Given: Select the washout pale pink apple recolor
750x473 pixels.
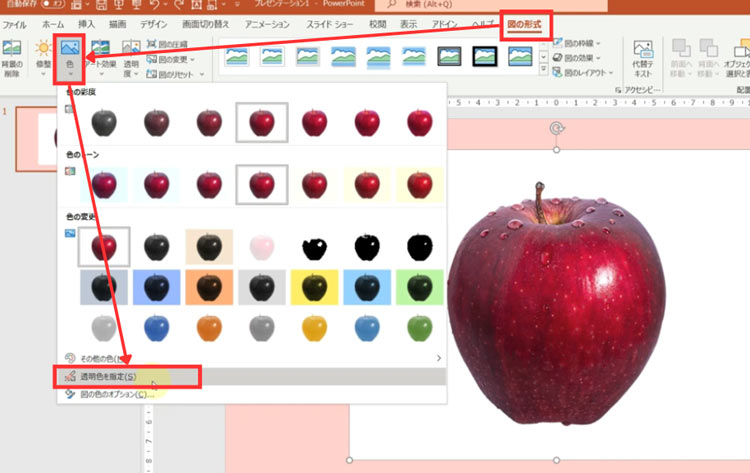Looking at the screenshot, I should 262,247.
